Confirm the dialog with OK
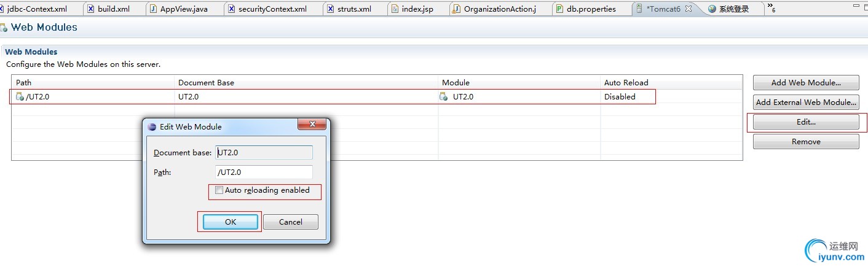 [x=231, y=222]
